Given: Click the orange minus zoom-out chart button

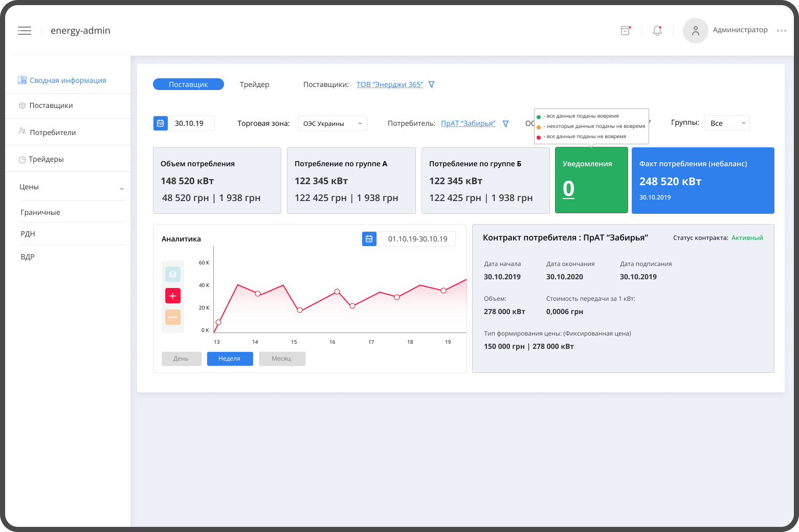Looking at the screenshot, I should [x=173, y=317].
